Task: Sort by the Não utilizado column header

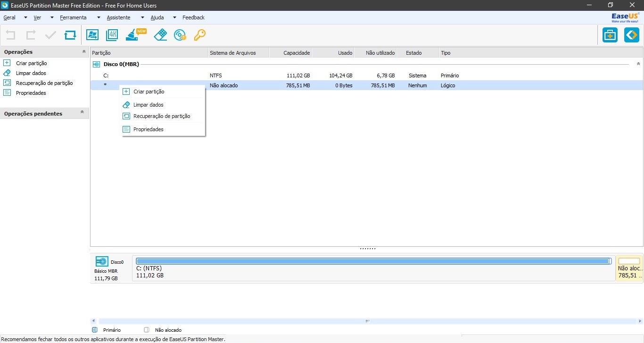Action: click(x=375, y=53)
